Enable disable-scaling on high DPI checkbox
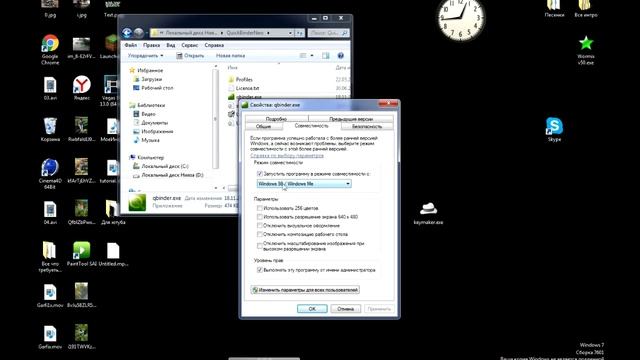This screenshot has width=640, height=360. tap(260, 246)
